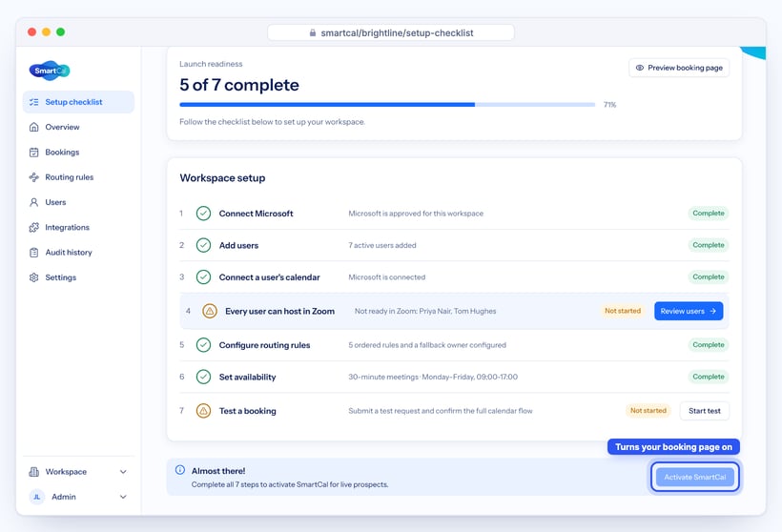Screen dimensions: 782x532
Task: Click the Configure routing rules title
Action: coord(264,345)
